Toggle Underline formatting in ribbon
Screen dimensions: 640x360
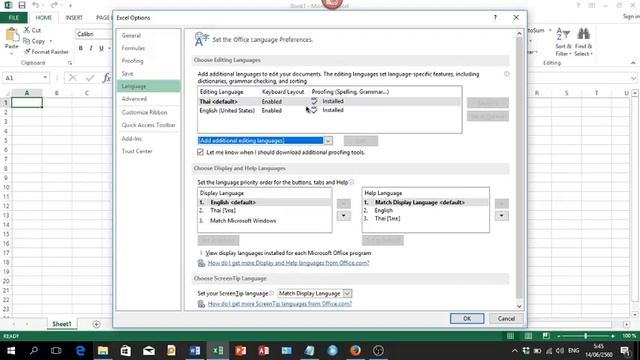101,48
